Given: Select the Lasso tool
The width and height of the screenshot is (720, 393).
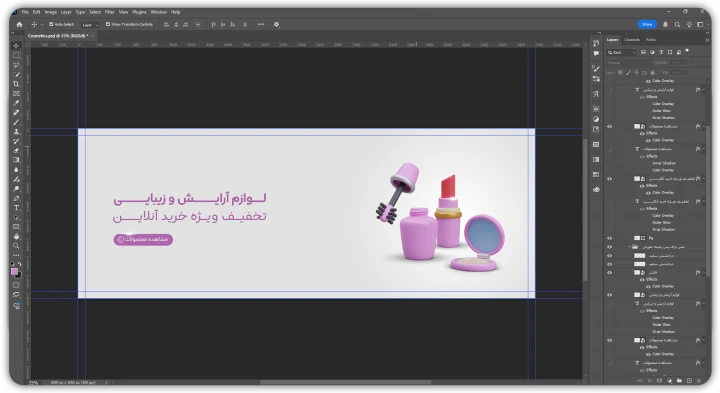Looking at the screenshot, I should 17,65.
